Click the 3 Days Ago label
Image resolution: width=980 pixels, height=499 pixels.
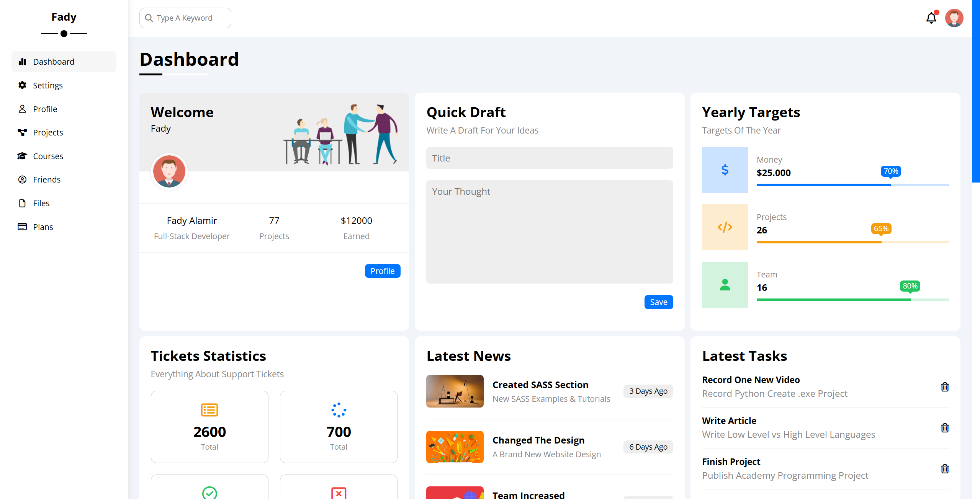pos(648,391)
